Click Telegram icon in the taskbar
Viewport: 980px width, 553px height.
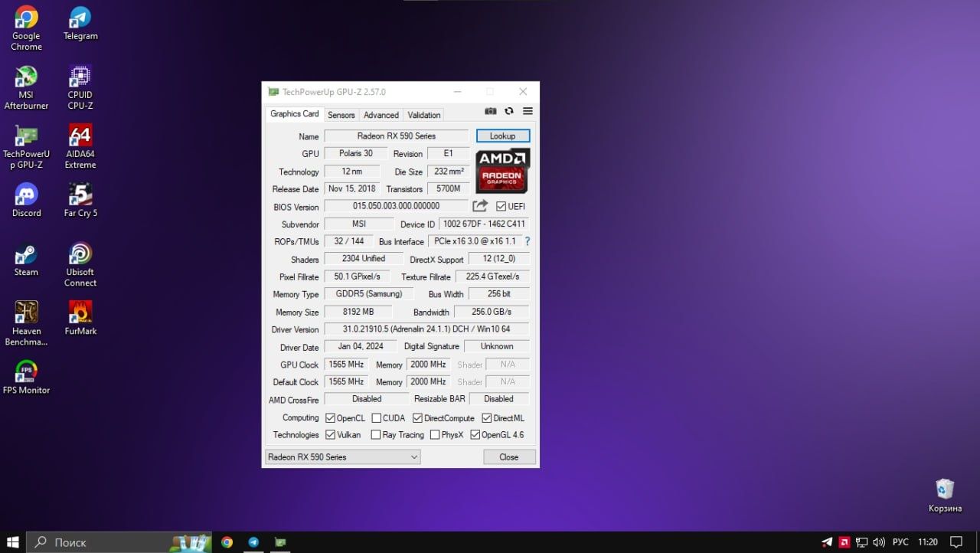[x=253, y=542]
